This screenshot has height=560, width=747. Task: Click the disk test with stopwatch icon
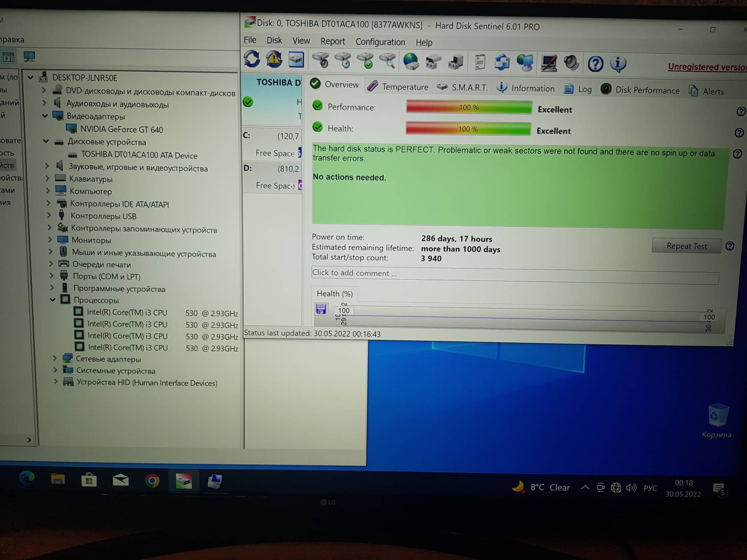[321, 60]
